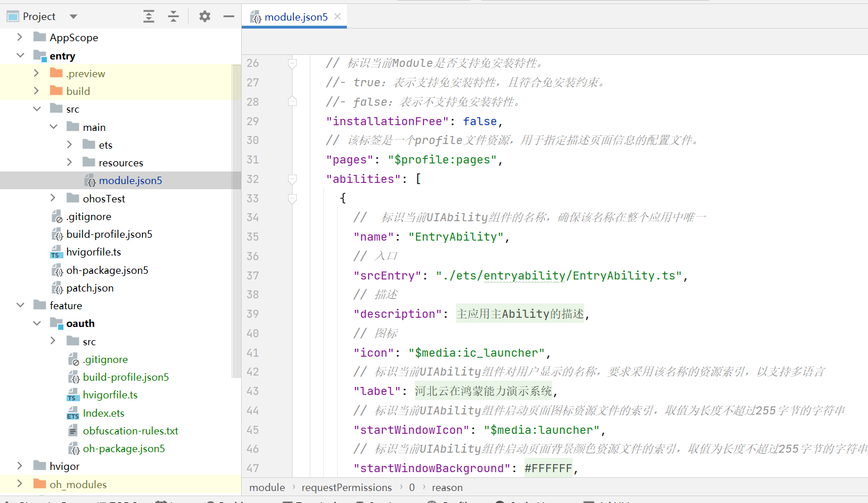Click the obfuscation-rules.txt file icon
The image size is (868, 503).
tap(73, 430)
